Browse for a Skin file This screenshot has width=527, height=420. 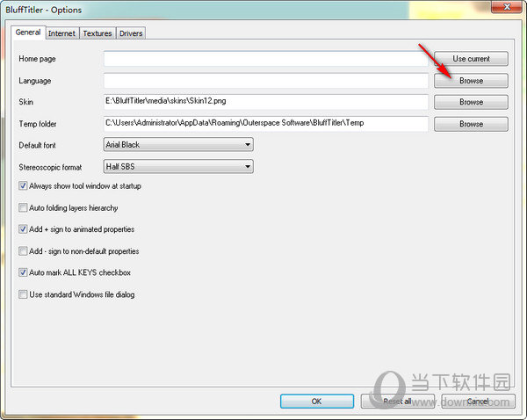pyautogui.click(x=471, y=102)
